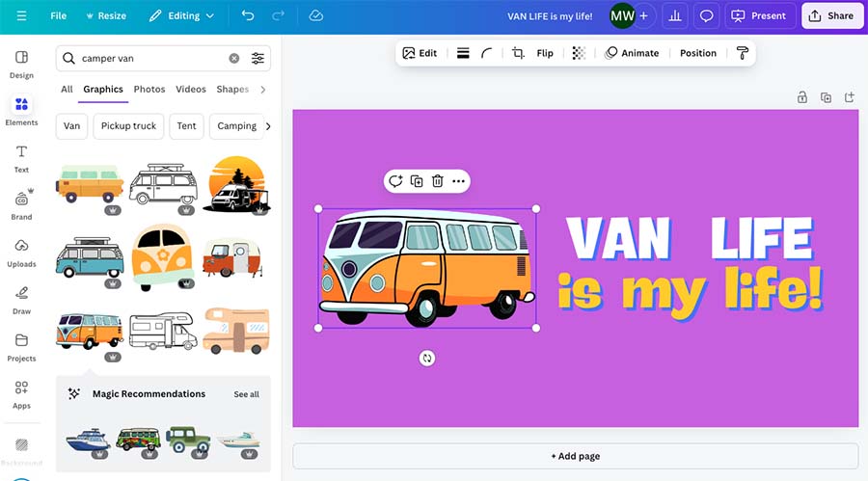Image resolution: width=868 pixels, height=481 pixels.
Task: Open the comments speech bubble icon
Action: [x=706, y=16]
